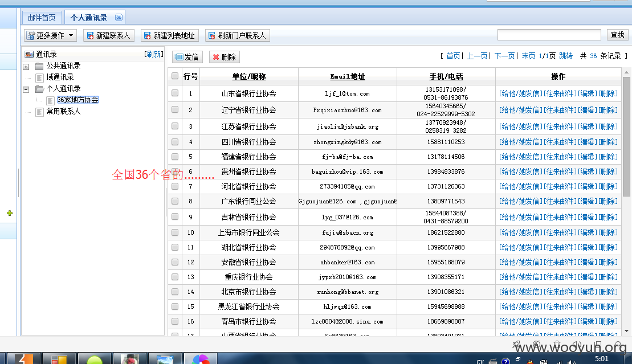Click the 上一页 pagination link
Screen dimensions: 632x364
coord(477,56)
